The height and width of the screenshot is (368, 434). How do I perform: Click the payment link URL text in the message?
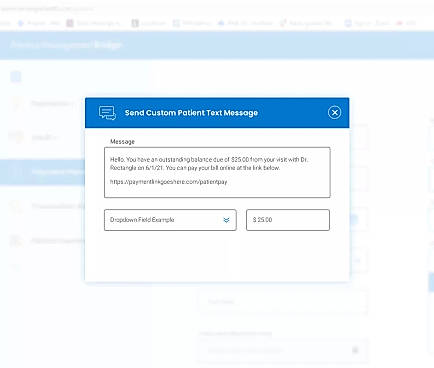[x=168, y=182]
